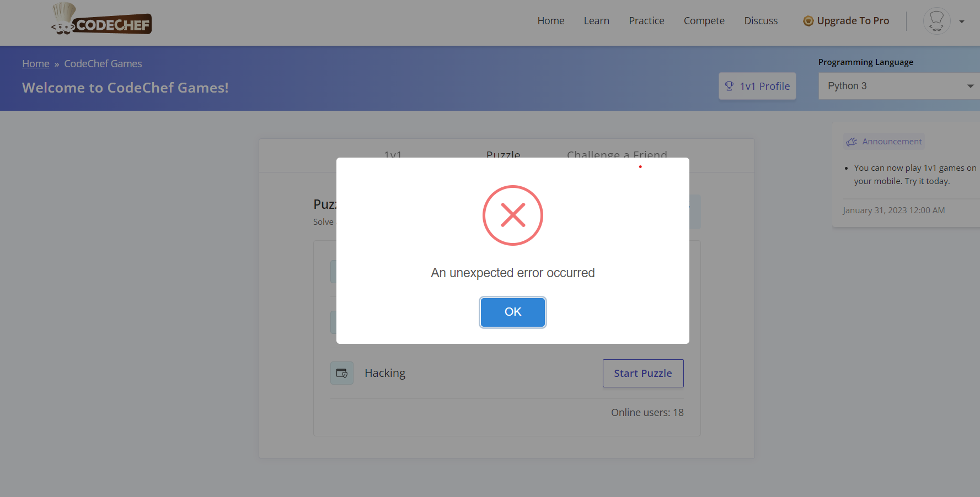Dismiss the error dialog with OK
Image resolution: width=980 pixels, height=497 pixels.
[x=513, y=312]
